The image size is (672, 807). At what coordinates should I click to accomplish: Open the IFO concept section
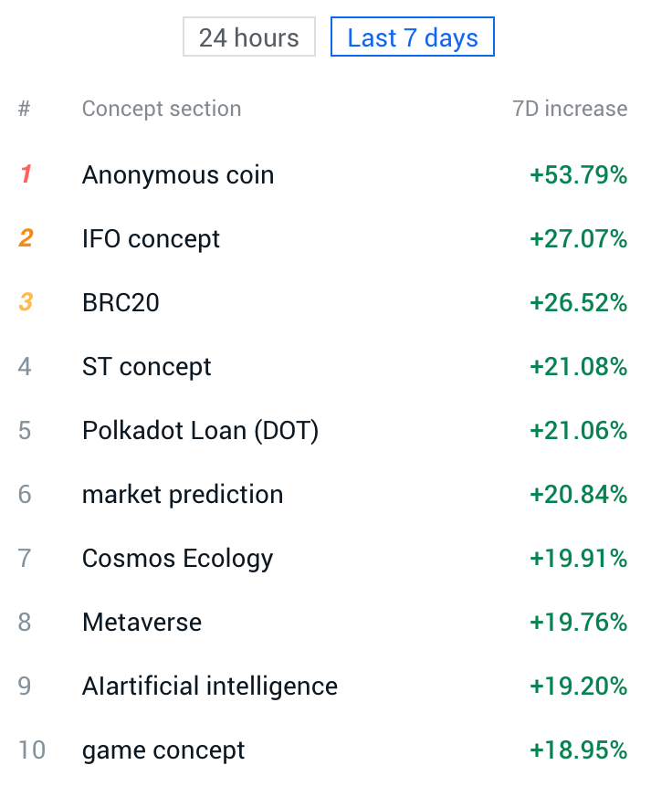[x=323, y=239]
